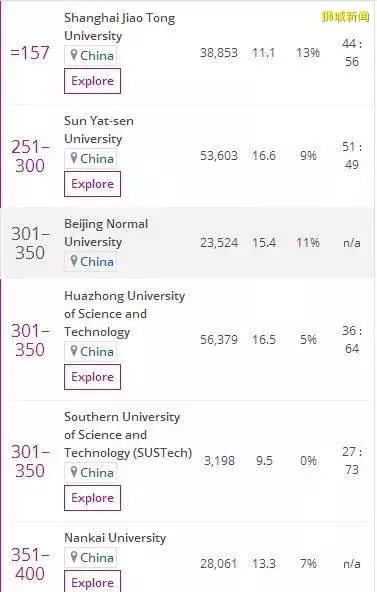Click the location pin icon under SUSTech
377x592 pixels.
point(74,472)
